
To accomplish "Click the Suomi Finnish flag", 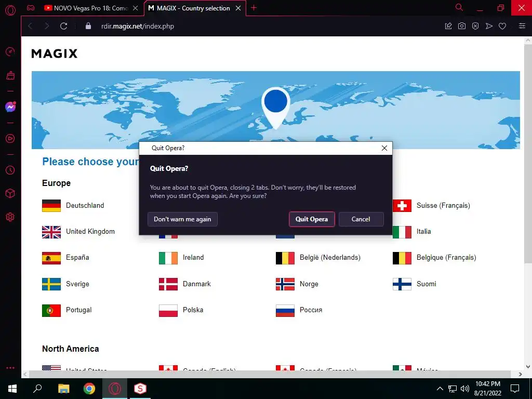I will tap(402, 284).
